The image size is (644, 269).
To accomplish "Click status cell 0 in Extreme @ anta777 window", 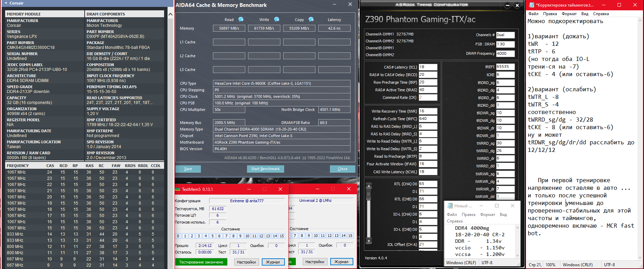I will (178, 236).
